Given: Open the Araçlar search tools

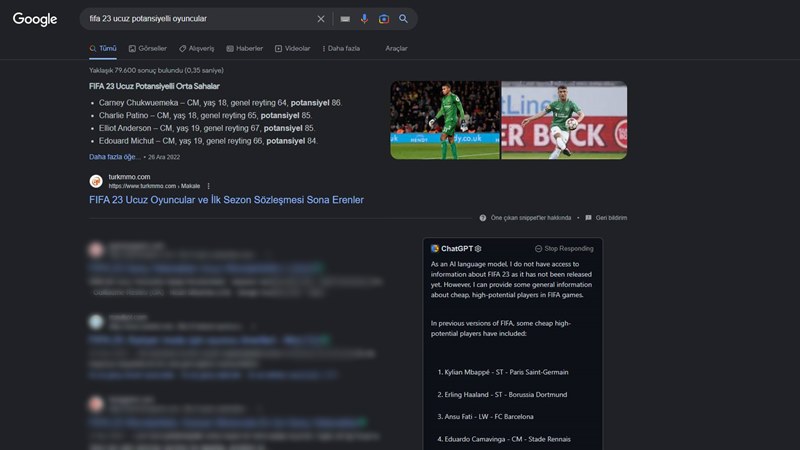Looking at the screenshot, I should click(x=396, y=48).
